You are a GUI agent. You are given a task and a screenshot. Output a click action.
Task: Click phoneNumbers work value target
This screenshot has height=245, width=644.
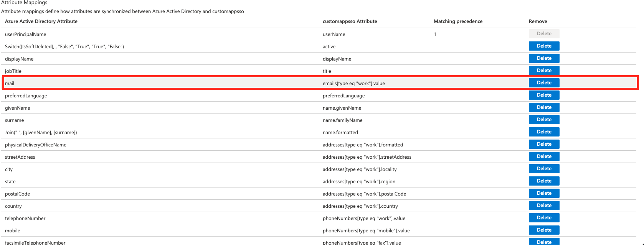tap(364, 219)
